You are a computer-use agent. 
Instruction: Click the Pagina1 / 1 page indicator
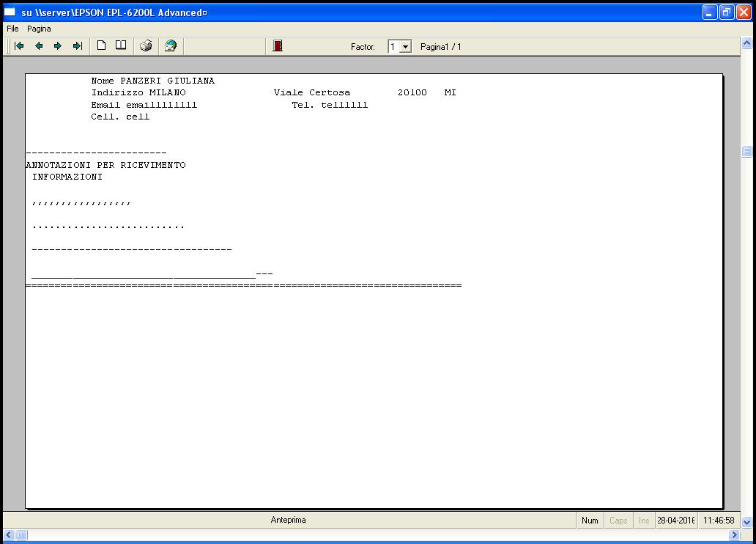pyautogui.click(x=441, y=47)
